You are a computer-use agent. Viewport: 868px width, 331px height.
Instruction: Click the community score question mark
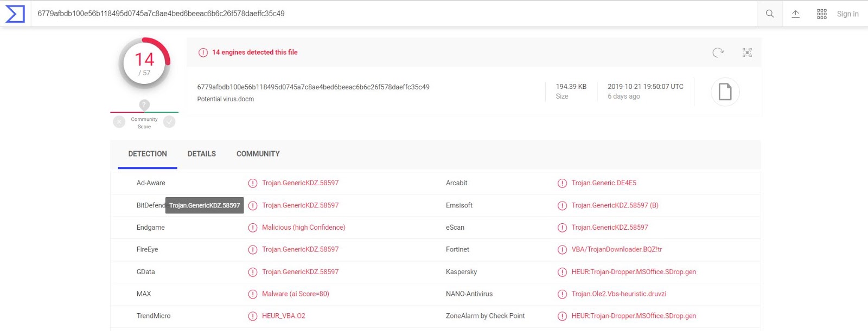144,105
